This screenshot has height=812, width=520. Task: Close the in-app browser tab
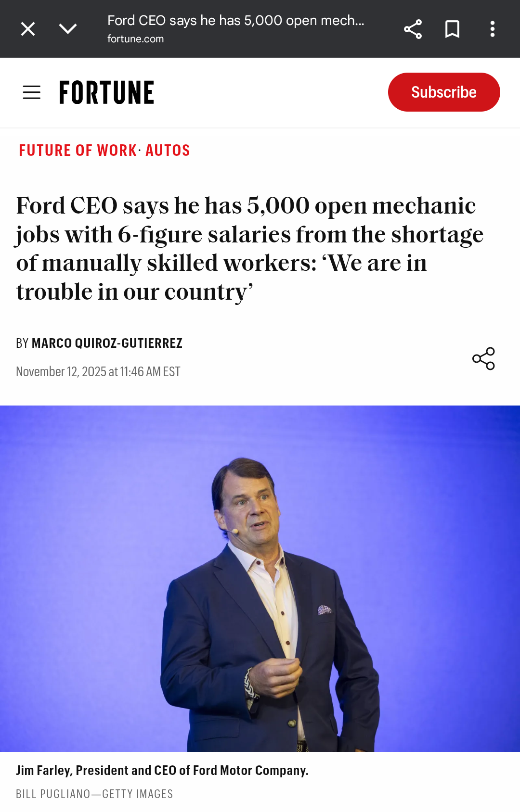pos(28,29)
